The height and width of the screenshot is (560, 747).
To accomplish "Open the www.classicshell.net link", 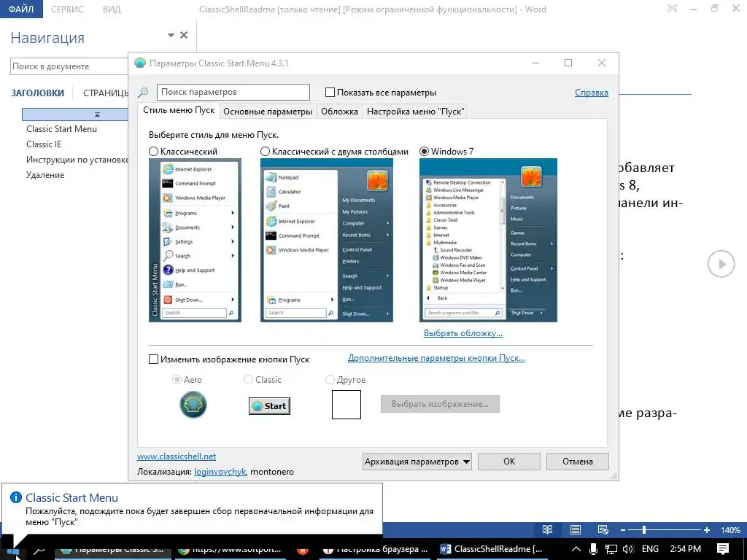I will 177,456.
